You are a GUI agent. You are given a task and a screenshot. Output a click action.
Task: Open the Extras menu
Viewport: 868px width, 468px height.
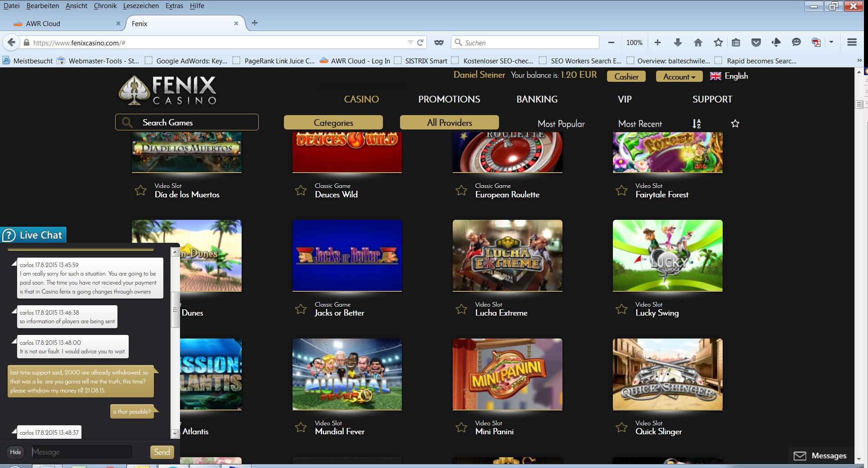click(174, 6)
